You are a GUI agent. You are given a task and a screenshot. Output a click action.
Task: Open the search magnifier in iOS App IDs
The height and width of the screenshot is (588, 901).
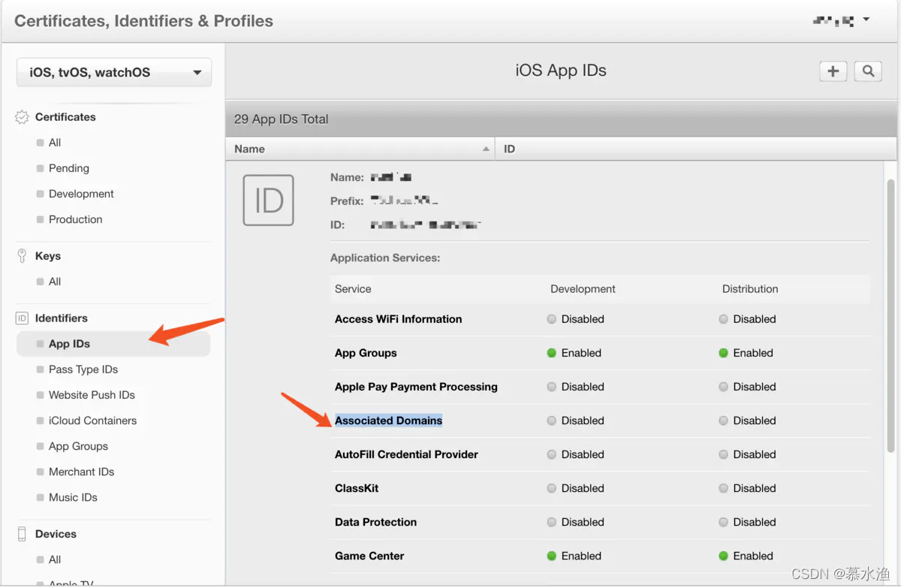tap(868, 71)
